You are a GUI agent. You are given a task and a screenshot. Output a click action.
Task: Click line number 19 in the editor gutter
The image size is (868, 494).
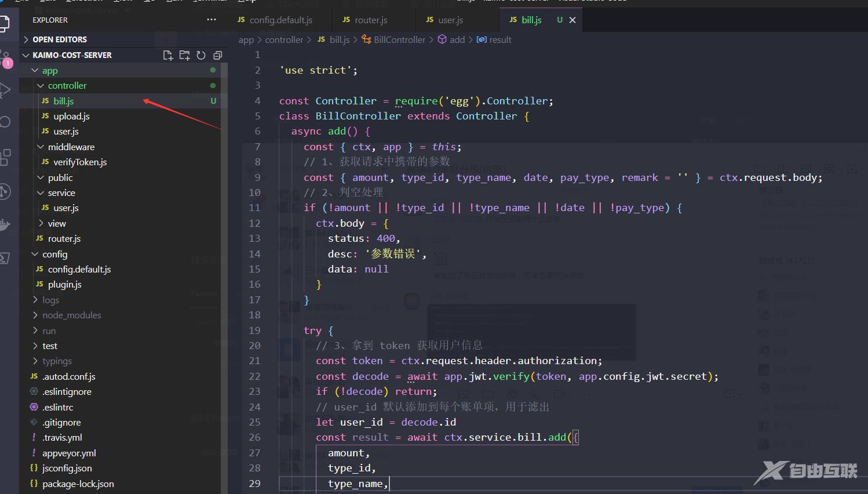pos(254,330)
